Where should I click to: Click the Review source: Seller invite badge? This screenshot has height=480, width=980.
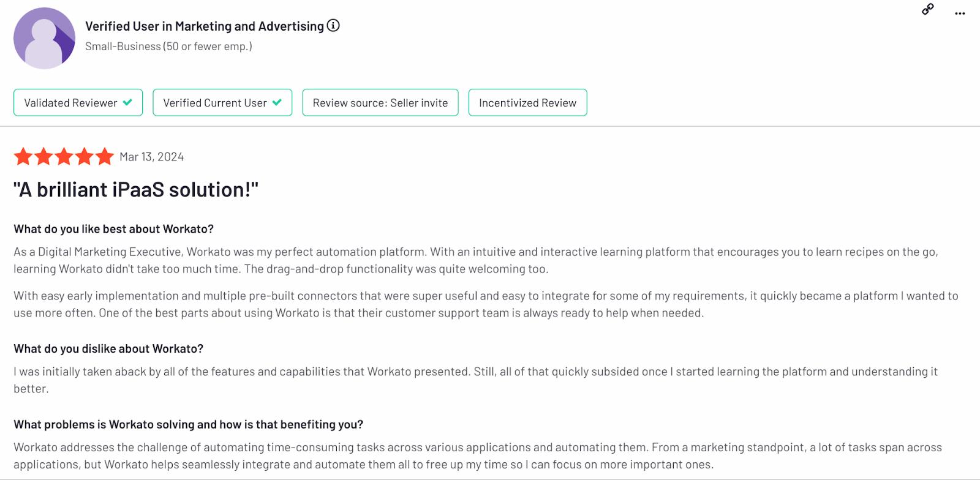(x=380, y=103)
